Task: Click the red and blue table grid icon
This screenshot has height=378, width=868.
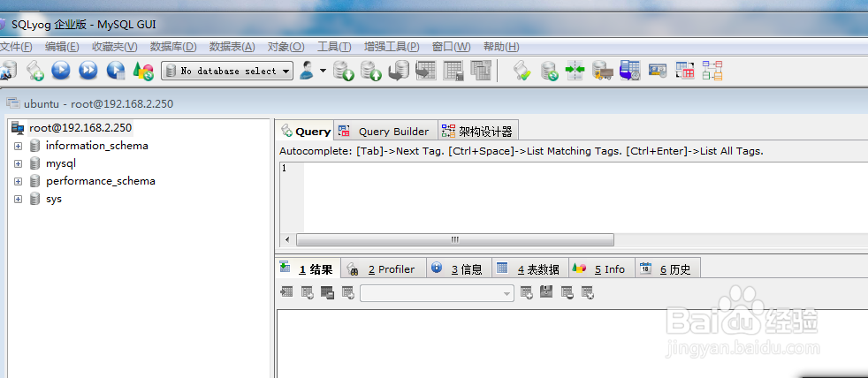Action: [x=685, y=71]
